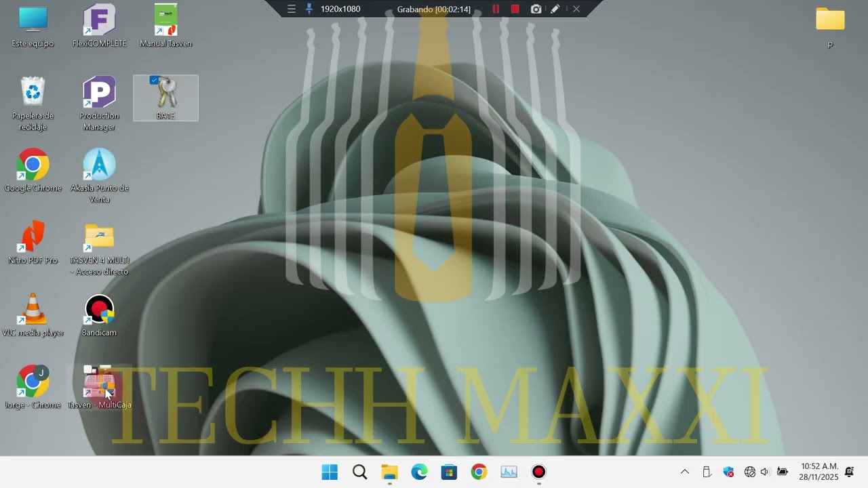Image resolution: width=868 pixels, height=488 pixels.
Task: Toggle the recording bar pin
Action: tap(309, 9)
